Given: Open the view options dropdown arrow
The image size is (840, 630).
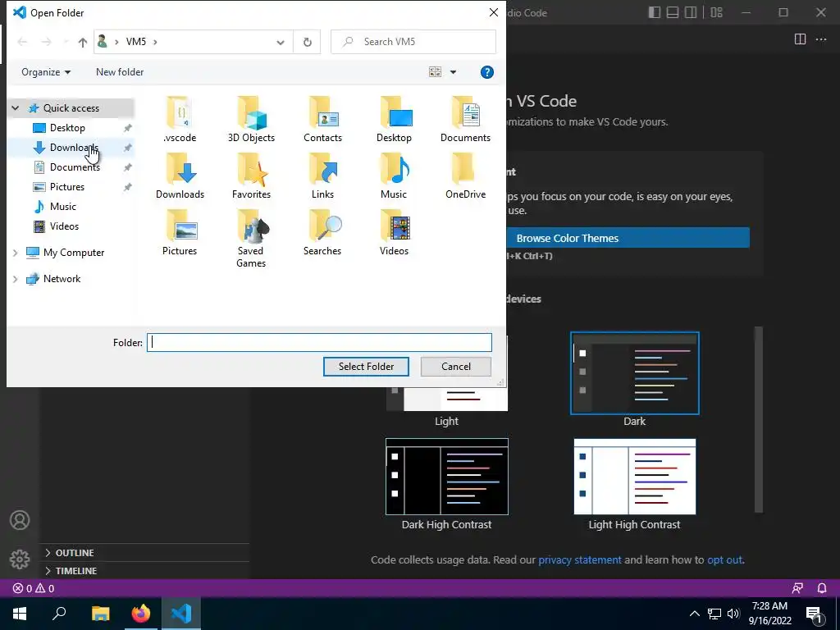Looking at the screenshot, I should 453,72.
